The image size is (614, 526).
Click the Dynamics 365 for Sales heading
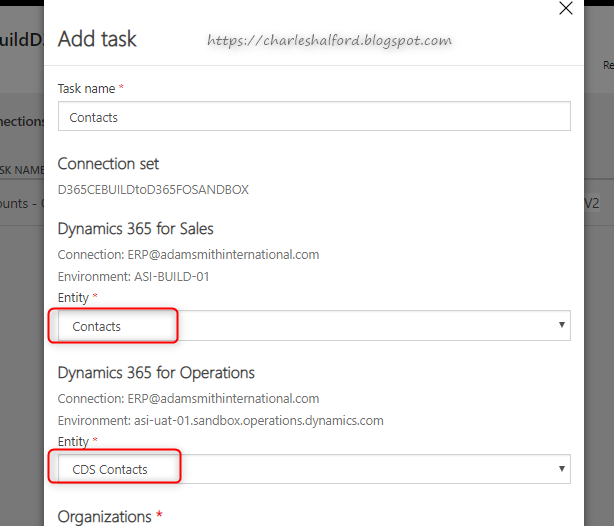coord(136,229)
